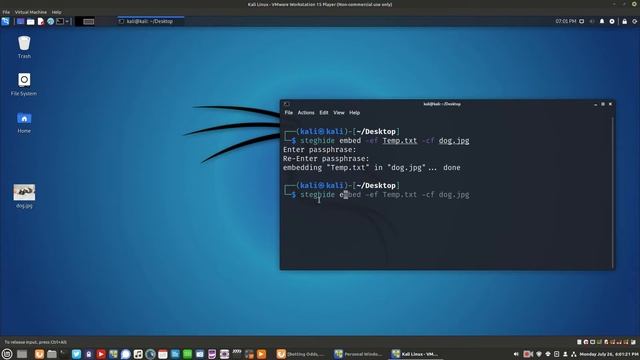Open the terminal Edit menu
This screenshot has height=360, width=640.
(x=324, y=113)
